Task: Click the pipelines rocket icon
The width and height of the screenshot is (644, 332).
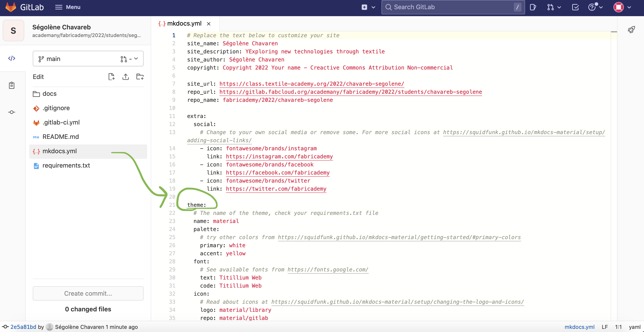Action: [x=631, y=29]
